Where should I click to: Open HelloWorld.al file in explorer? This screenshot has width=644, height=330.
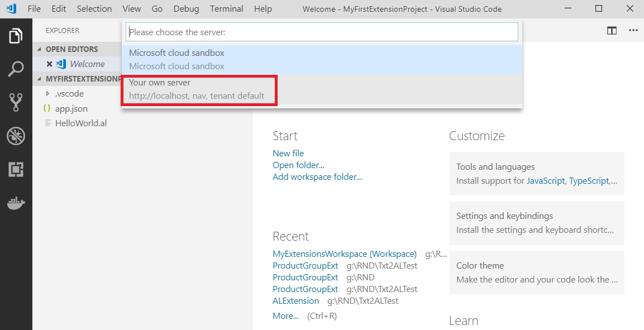[80, 123]
